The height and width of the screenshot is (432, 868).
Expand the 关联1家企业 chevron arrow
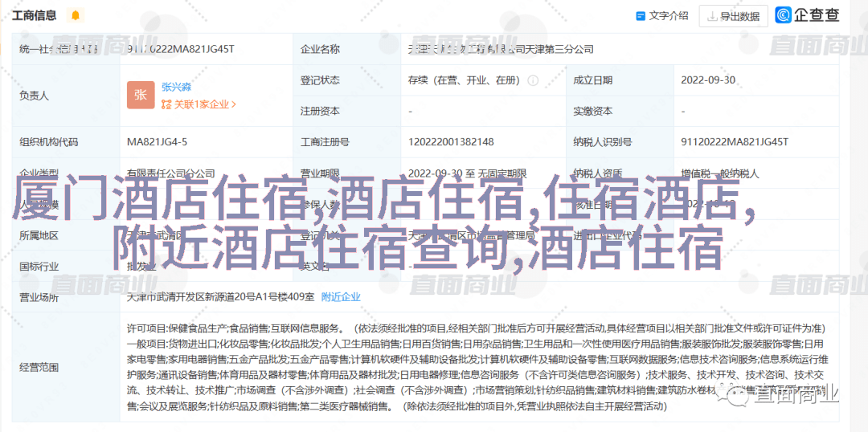click(x=234, y=104)
